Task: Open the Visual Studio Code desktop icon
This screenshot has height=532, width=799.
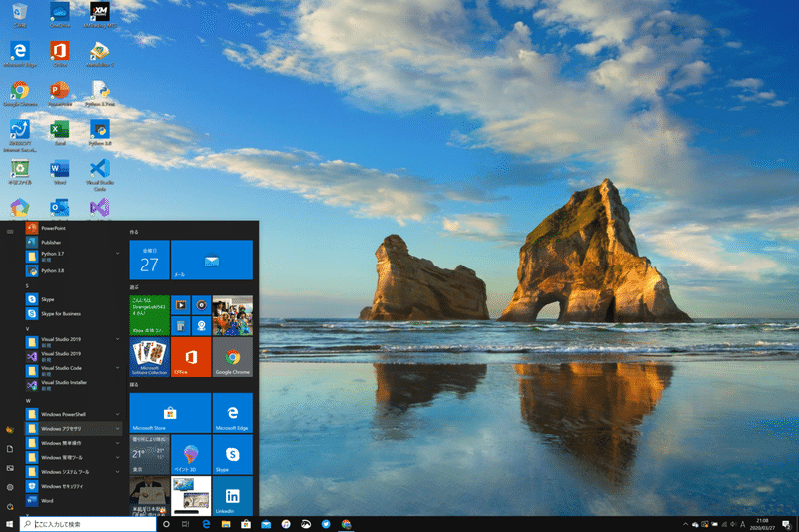Action: pyautogui.click(x=99, y=175)
